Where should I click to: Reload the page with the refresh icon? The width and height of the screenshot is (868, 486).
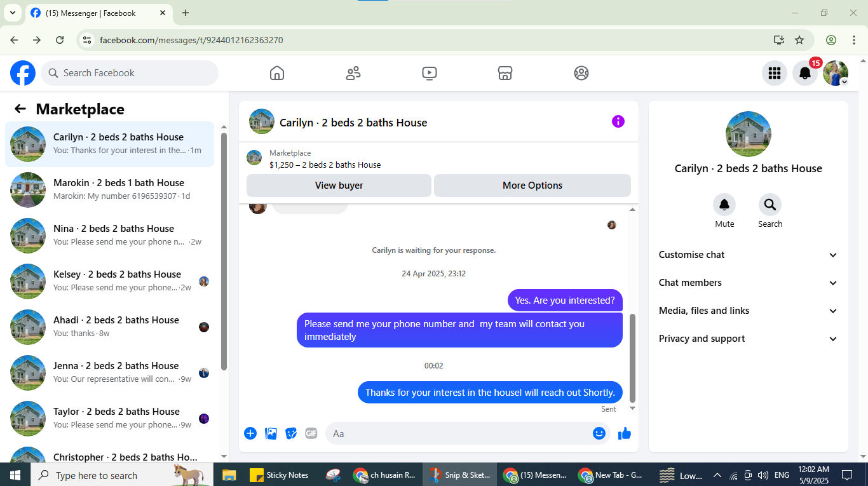point(60,40)
